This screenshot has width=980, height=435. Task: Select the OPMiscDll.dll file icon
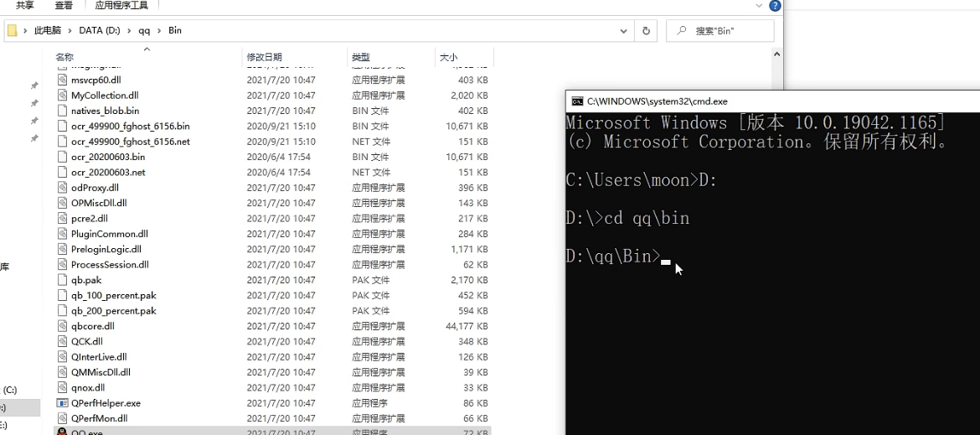pyautogui.click(x=61, y=203)
